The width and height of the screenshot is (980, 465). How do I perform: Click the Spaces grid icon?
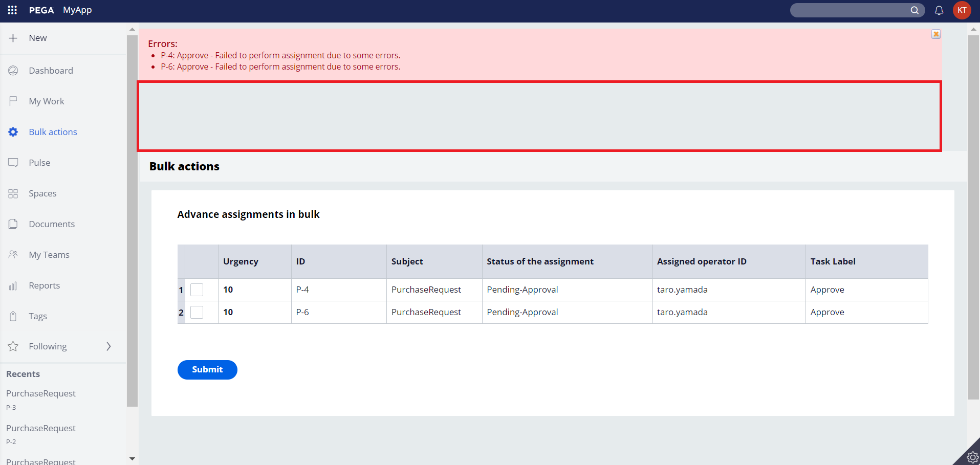13,193
